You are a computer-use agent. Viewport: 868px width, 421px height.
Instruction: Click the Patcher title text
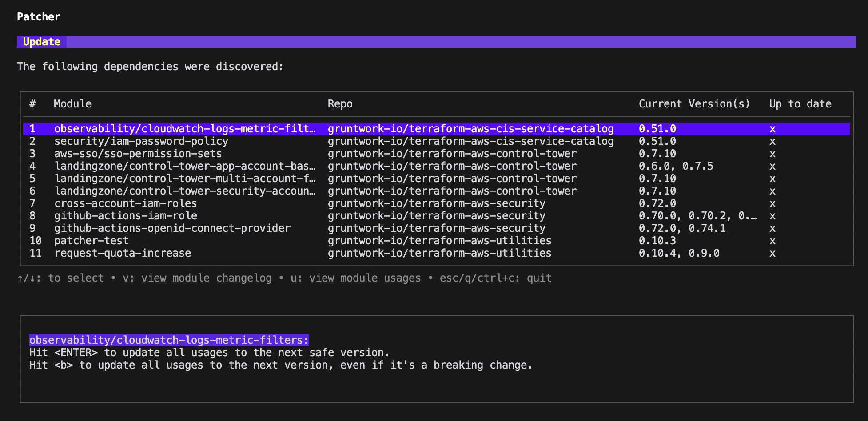click(x=39, y=17)
